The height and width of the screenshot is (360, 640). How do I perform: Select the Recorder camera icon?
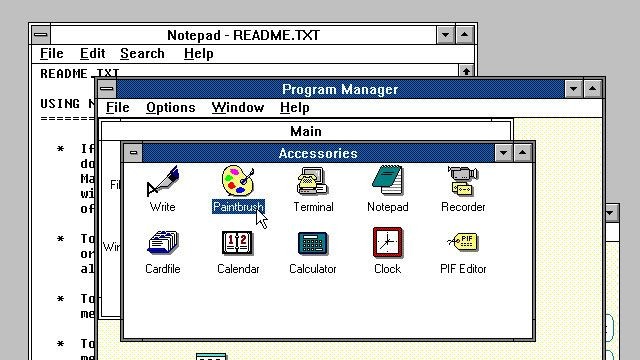[463, 180]
